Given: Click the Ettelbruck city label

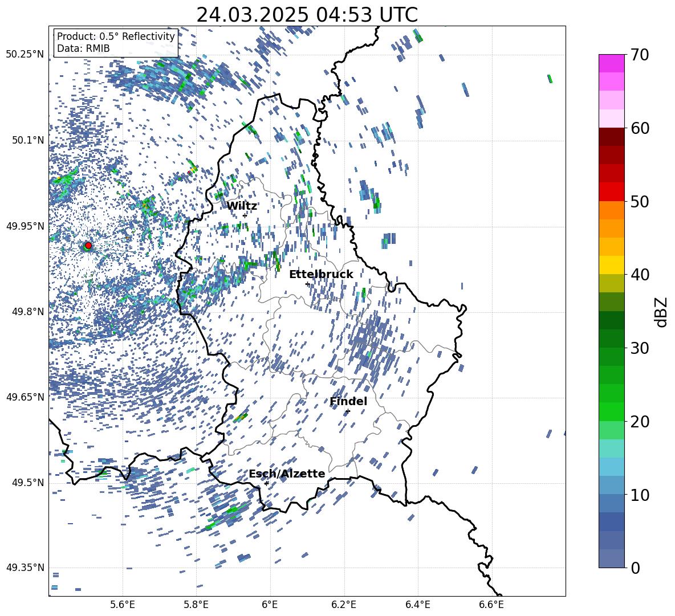Looking at the screenshot, I should (321, 275).
